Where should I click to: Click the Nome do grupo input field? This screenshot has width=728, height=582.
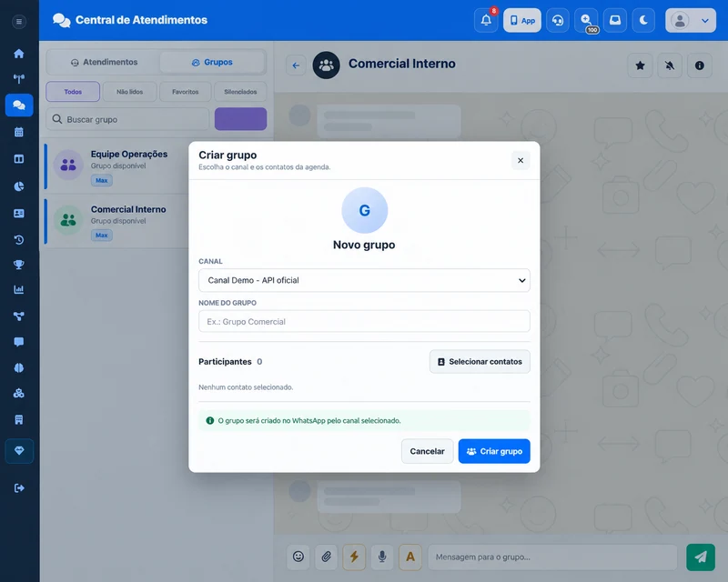[x=364, y=321]
